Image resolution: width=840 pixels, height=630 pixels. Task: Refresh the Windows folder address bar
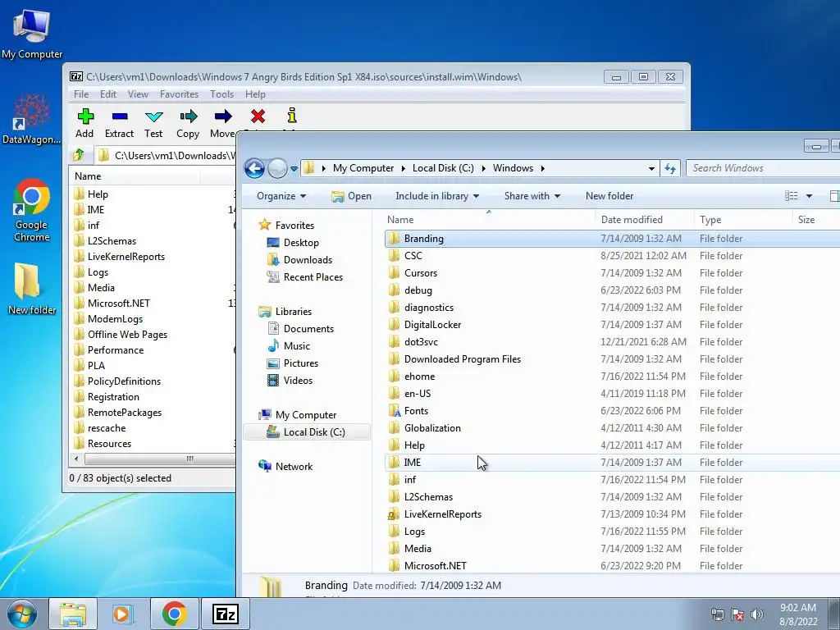[670, 168]
